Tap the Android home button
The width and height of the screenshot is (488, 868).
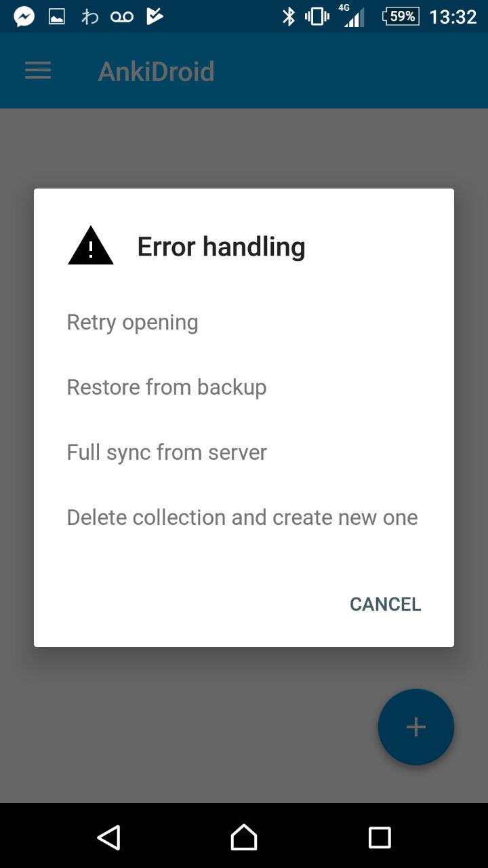(244, 837)
